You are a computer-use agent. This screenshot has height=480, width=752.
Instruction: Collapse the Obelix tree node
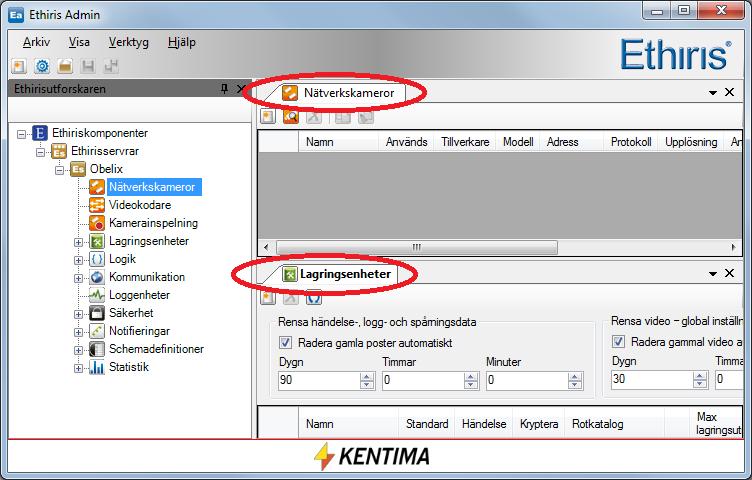click(x=59, y=170)
